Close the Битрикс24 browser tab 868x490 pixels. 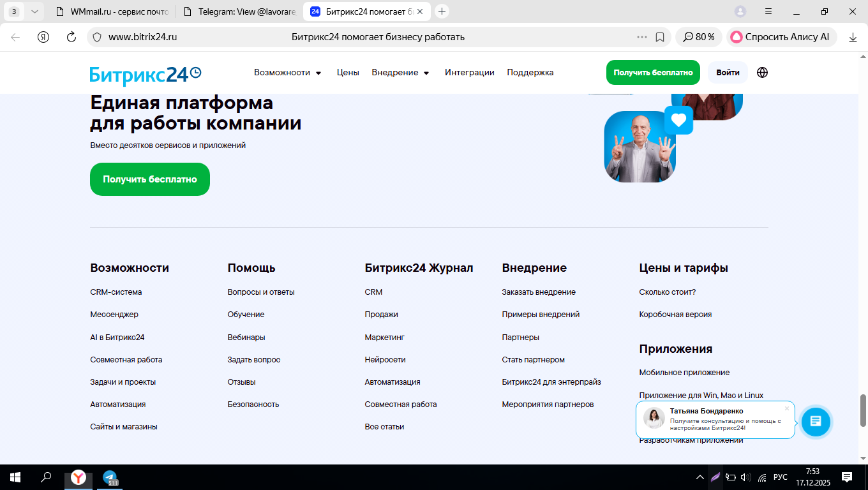click(420, 11)
